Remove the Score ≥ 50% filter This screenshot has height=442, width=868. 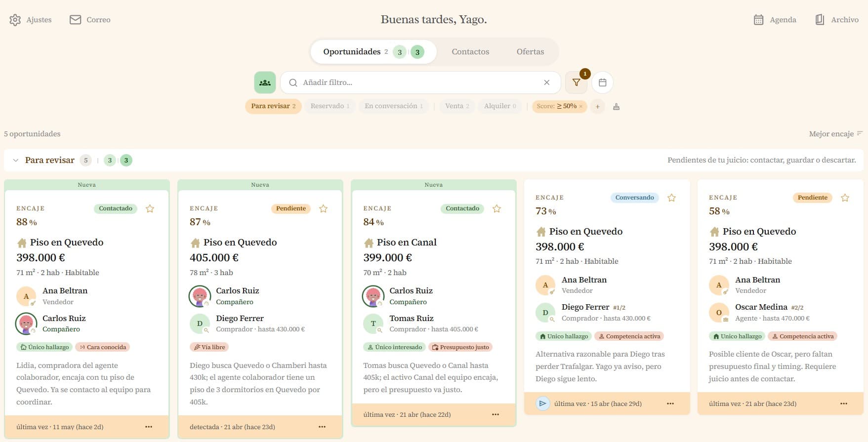(x=581, y=106)
